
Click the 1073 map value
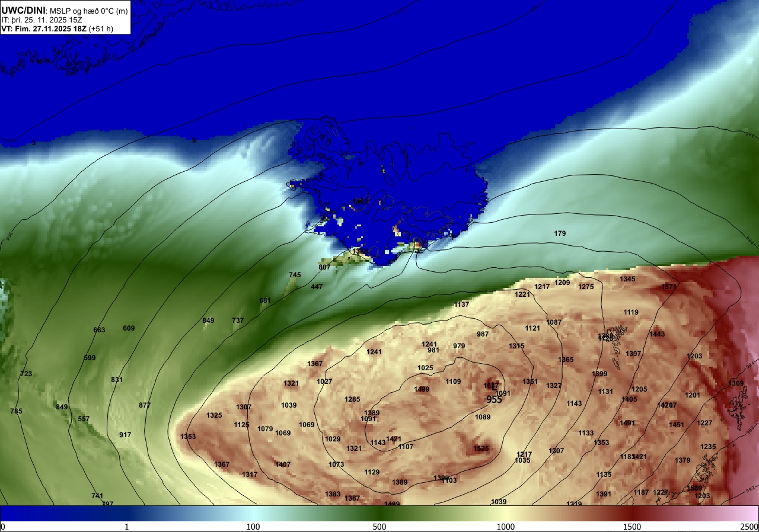coord(336,464)
